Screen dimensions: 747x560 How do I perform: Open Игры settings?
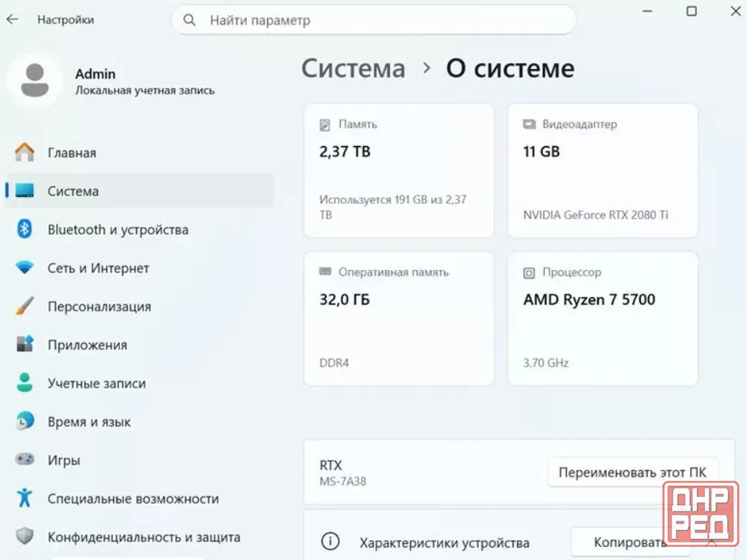tap(139, 459)
